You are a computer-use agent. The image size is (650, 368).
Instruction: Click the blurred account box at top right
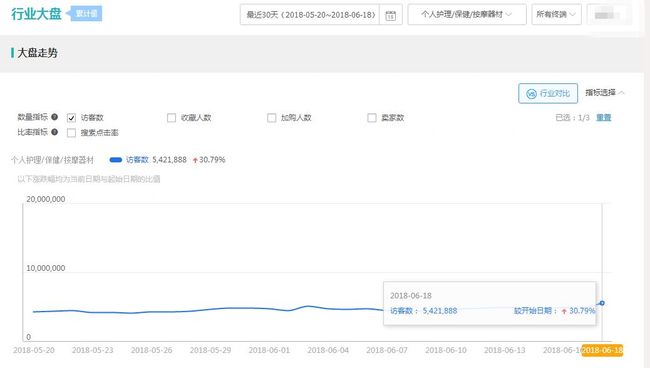point(609,15)
